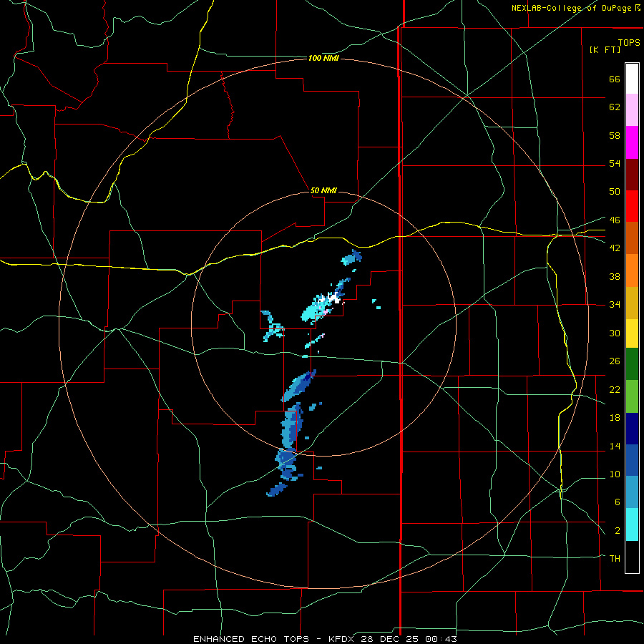Select the bright orange legend swatch
The image size is (644, 644).
click(632, 270)
